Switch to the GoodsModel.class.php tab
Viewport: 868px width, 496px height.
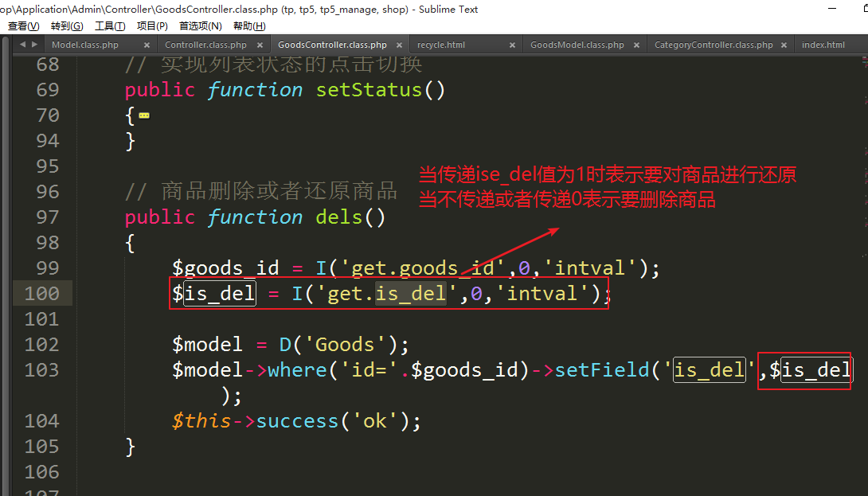coord(577,45)
